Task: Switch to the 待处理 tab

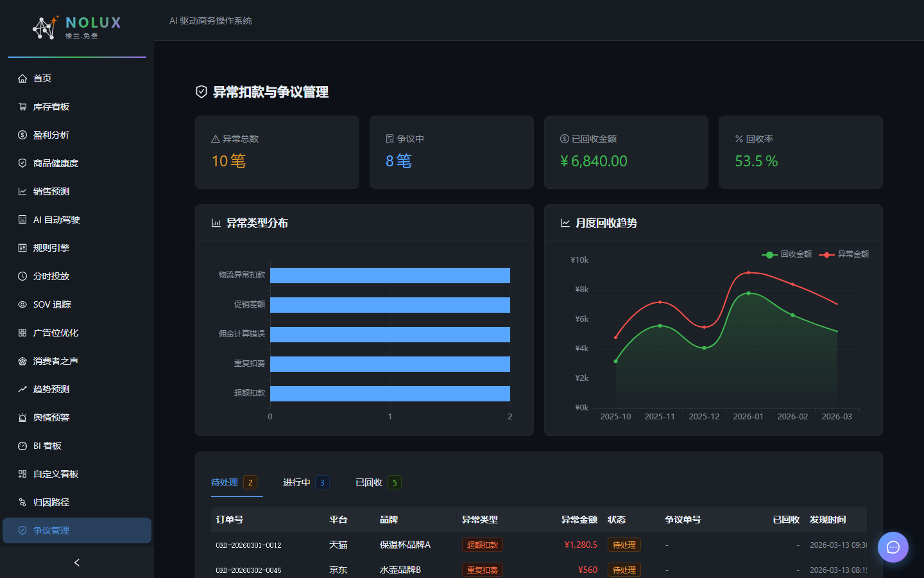Action: click(234, 482)
